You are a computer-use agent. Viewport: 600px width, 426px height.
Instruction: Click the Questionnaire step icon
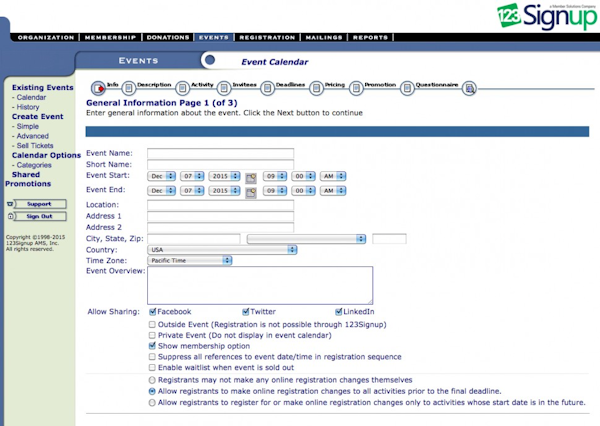pos(407,88)
